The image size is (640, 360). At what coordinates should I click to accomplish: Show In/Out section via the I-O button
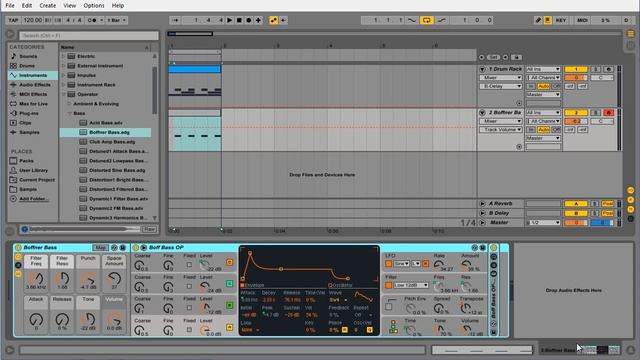(x=631, y=190)
